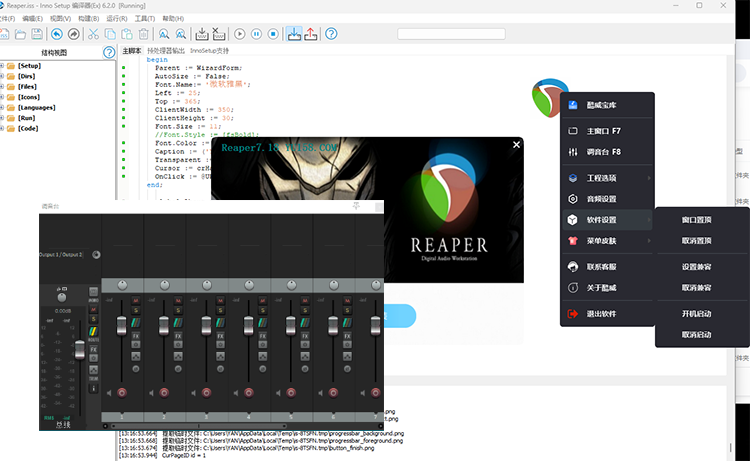
Task: Open a script file with the folder icon
Action: pyautogui.click(x=20, y=34)
